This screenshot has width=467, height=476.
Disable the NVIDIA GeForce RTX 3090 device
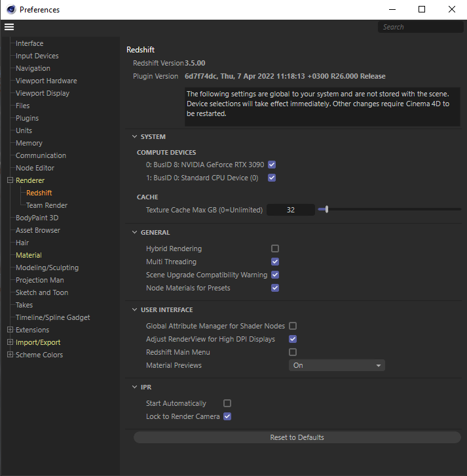point(272,165)
